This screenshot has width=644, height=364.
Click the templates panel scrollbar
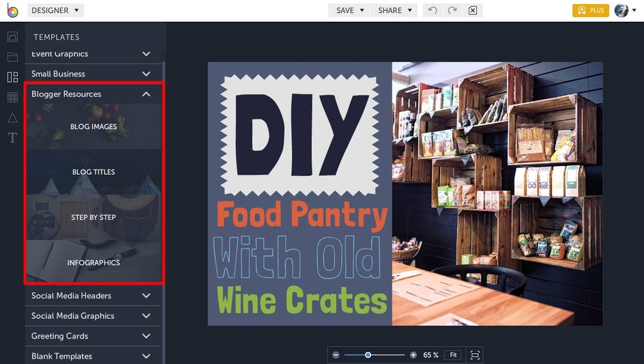[164, 212]
